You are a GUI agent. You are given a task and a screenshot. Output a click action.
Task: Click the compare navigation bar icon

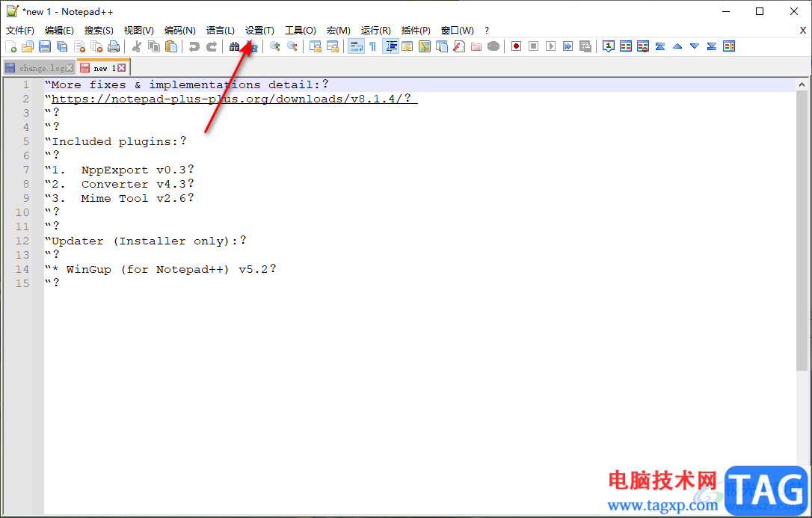[x=729, y=46]
